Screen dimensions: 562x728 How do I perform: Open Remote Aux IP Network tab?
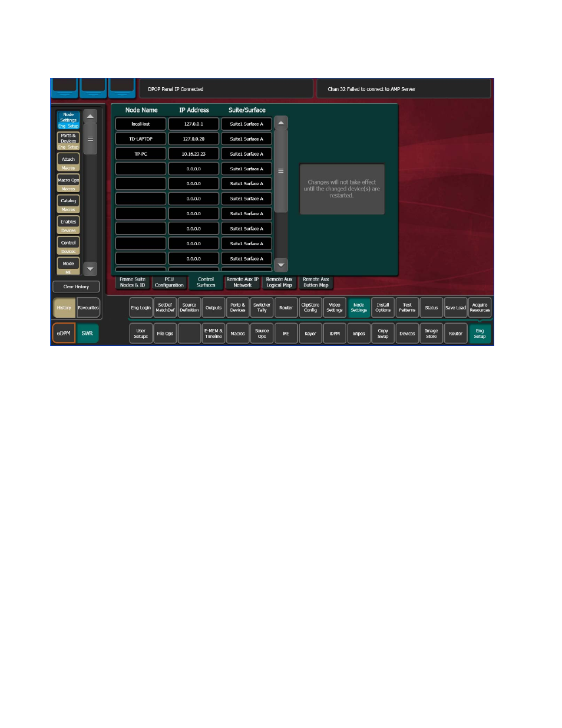[x=242, y=282]
